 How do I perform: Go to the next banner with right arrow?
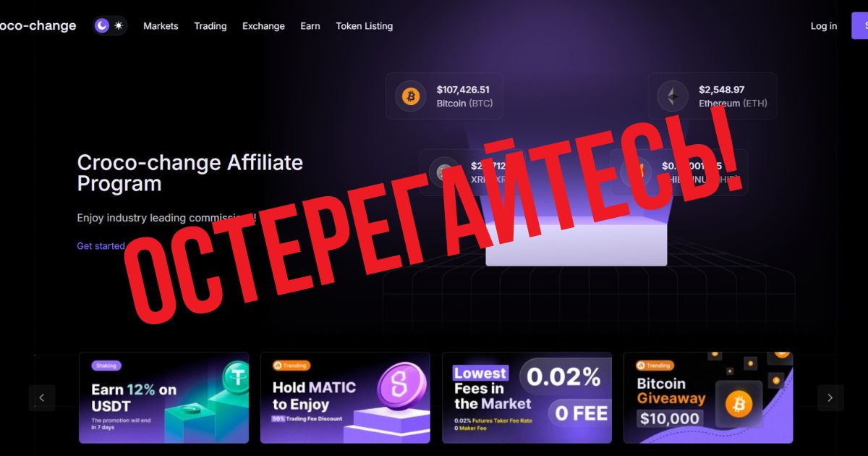click(x=830, y=397)
